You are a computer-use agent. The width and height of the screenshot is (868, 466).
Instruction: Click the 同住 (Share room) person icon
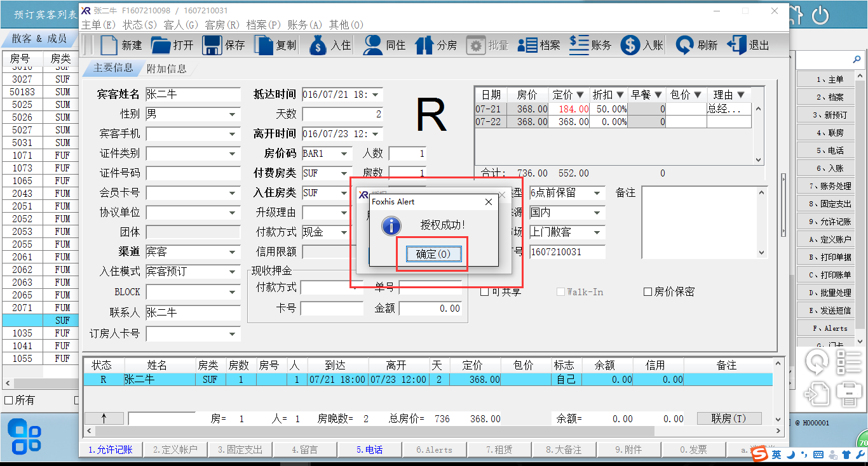pos(372,45)
